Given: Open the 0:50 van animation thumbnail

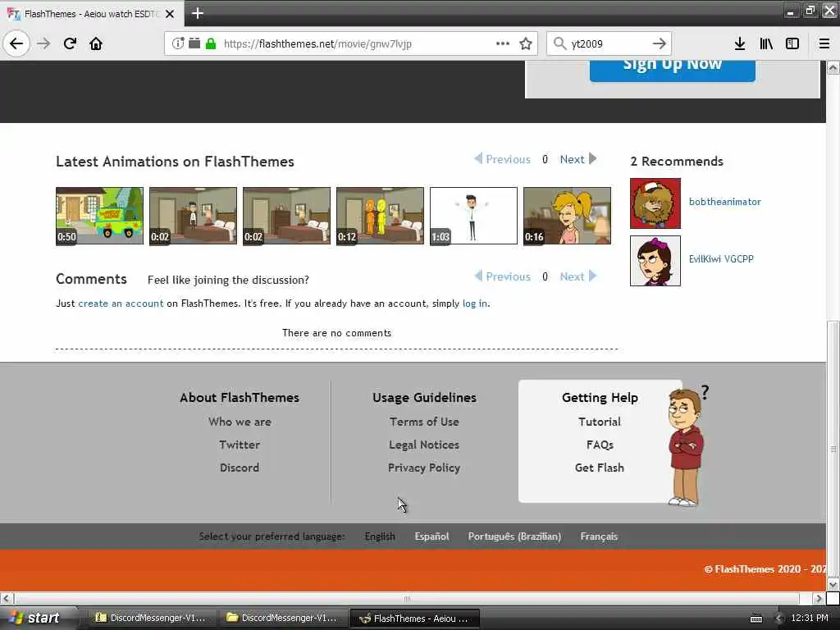Looking at the screenshot, I should coord(99,216).
